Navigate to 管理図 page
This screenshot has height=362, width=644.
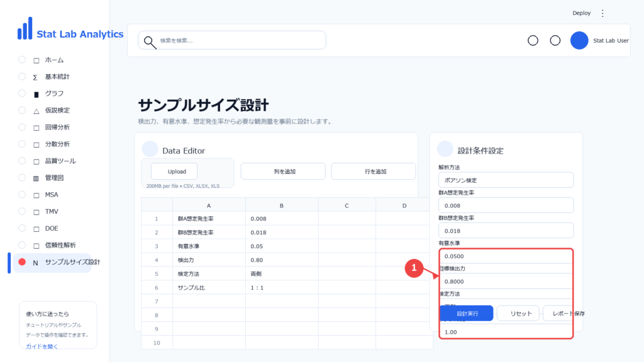[x=54, y=178]
